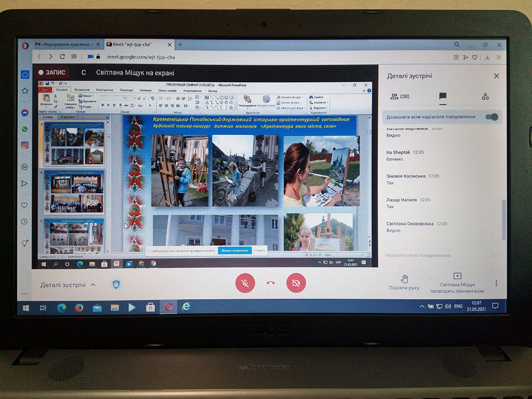Click send-to-flow icon in address bar
Screen dimensions: 532x399
click(x=465, y=57)
